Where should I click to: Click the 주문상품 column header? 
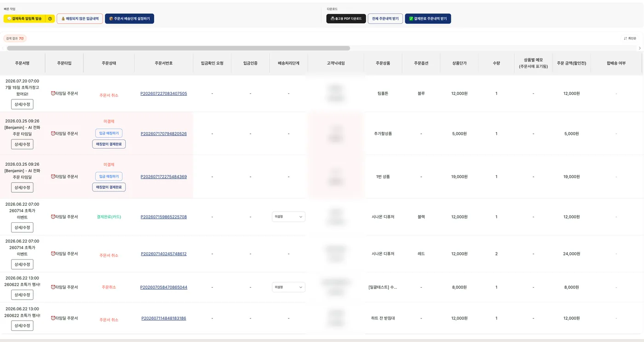click(383, 63)
